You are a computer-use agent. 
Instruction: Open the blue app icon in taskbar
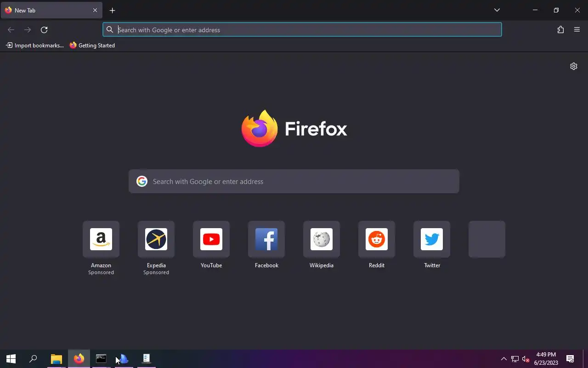coord(123,359)
